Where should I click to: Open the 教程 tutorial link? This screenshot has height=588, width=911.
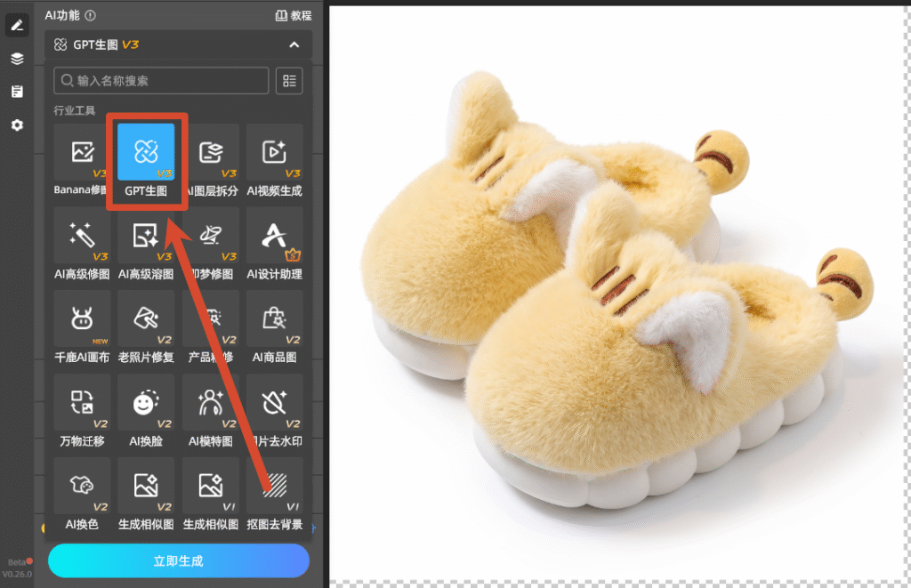pyautogui.click(x=294, y=16)
